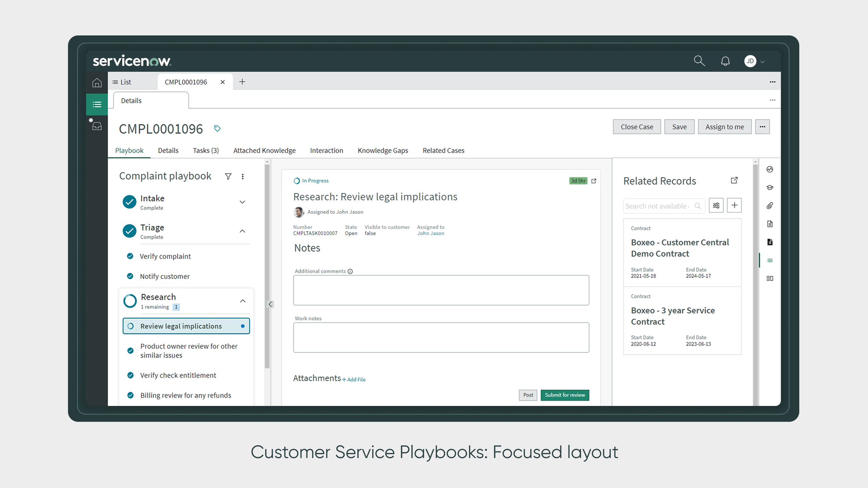
Task: Open Related Records in new window
Action: coord(734,180)
